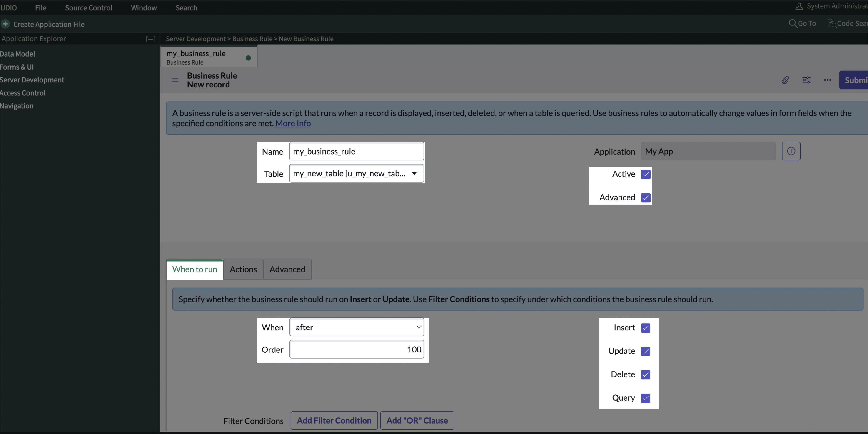This screenshot has width=868, height=434.
Task: Open the more options ellipsis menu
Action: pos(827,80)
